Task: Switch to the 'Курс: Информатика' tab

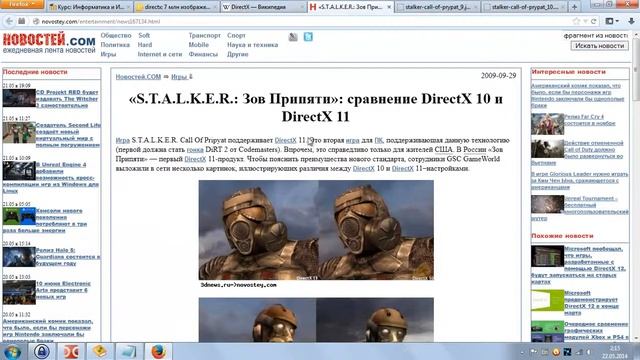Action: tap(91, 7)
